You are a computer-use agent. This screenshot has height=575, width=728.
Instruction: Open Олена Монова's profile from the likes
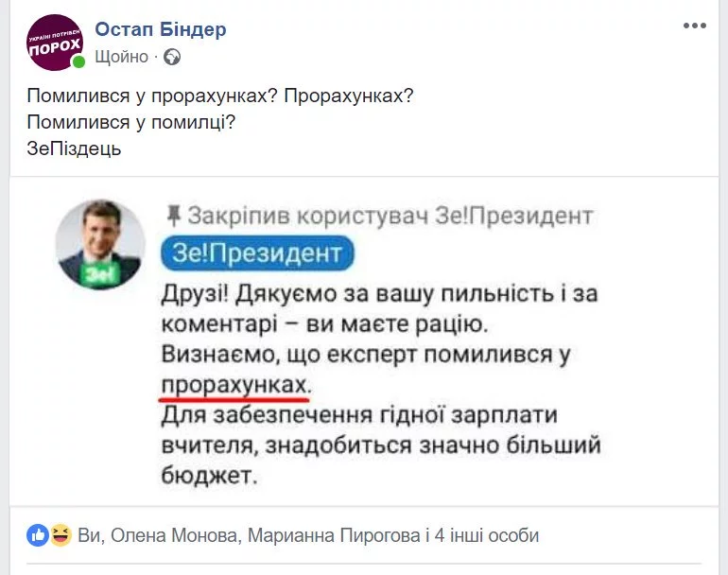point(174,535)
